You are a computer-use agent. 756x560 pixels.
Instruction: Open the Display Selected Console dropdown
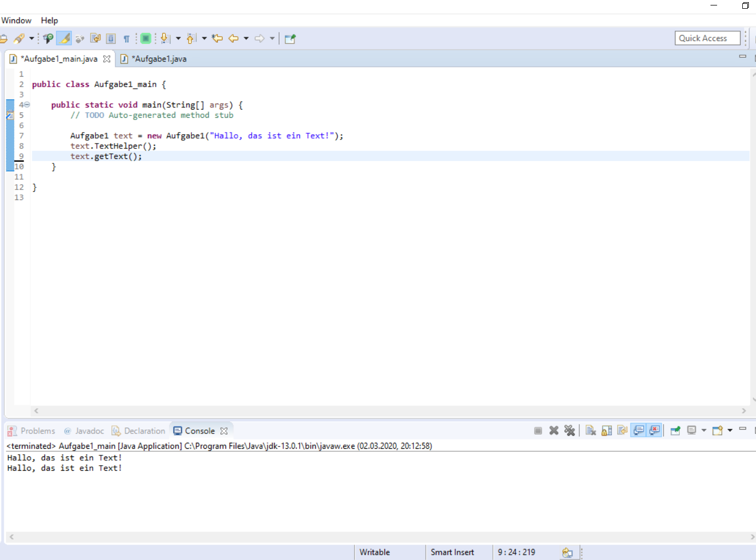click(x=704, y=430)
